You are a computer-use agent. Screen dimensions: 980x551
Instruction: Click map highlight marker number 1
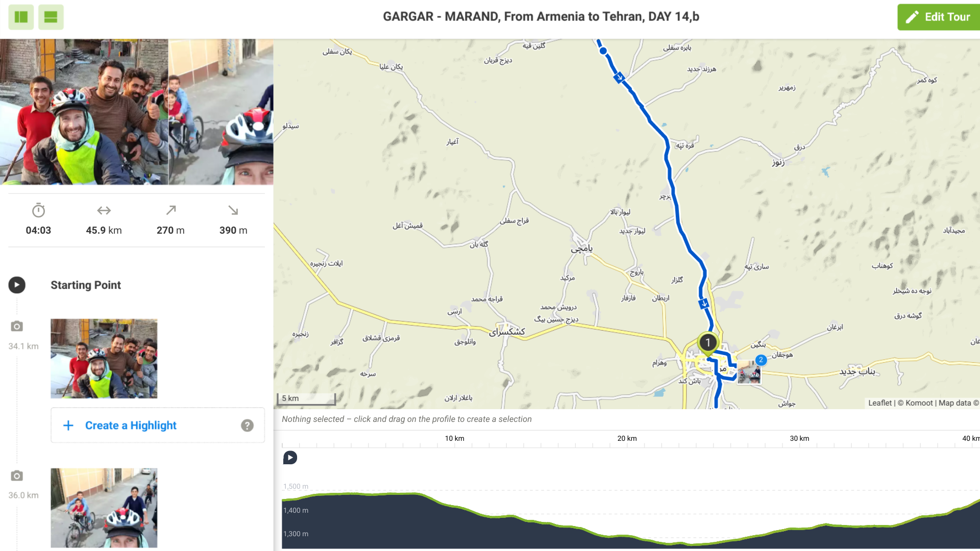[707, 343]
